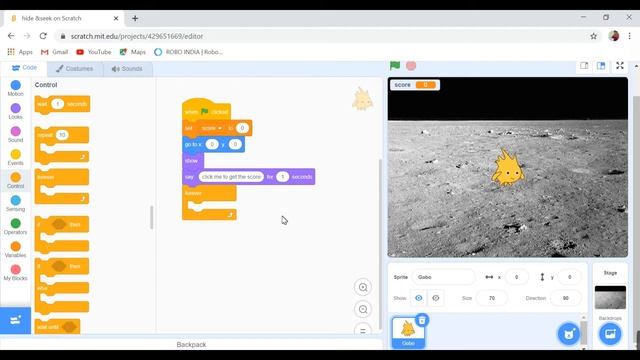Select the Gobo sprite thumbnail

point(408,333)
